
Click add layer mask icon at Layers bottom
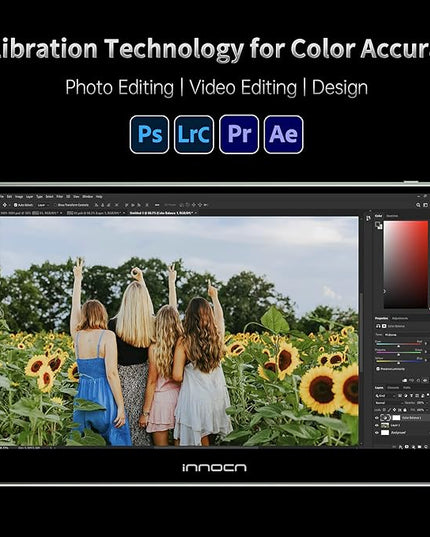[x=406, y=447]
